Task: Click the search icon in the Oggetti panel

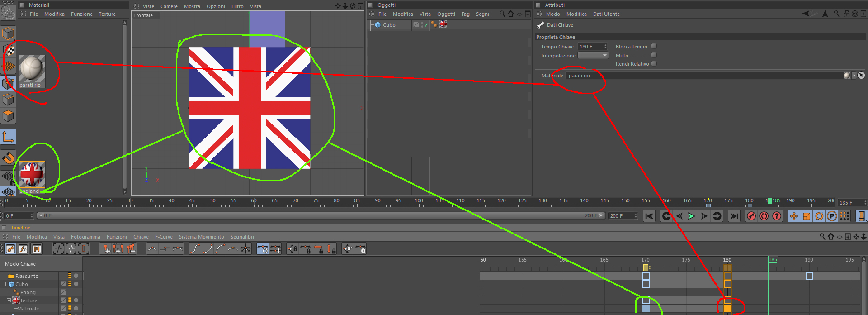Action: [502, 14]
